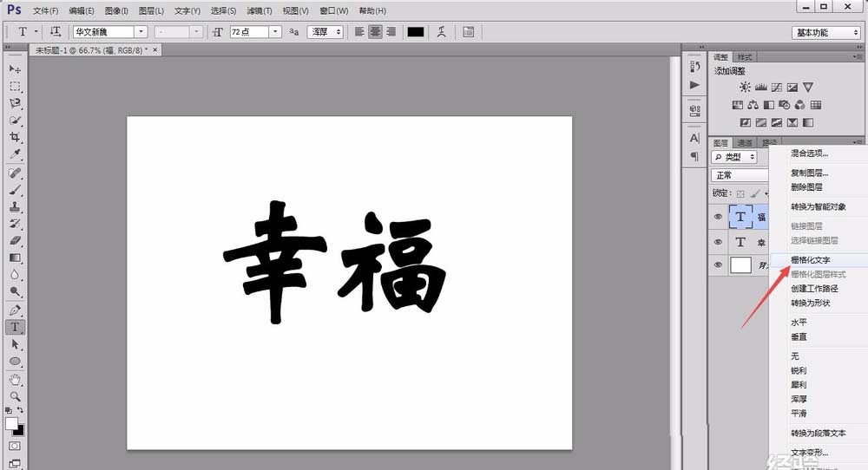Hide the 福 text layer
Image resolution: width=868 pixels, height=470 pixels.
coord(718,217)
